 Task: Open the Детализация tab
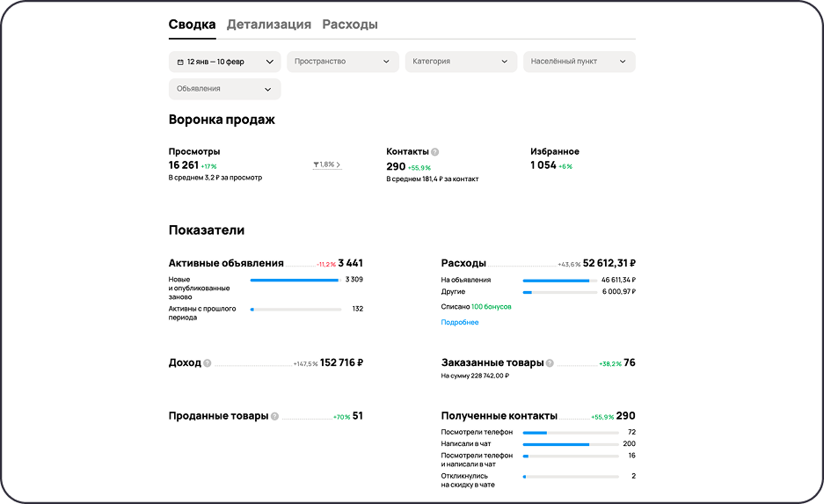pos(268,25)
